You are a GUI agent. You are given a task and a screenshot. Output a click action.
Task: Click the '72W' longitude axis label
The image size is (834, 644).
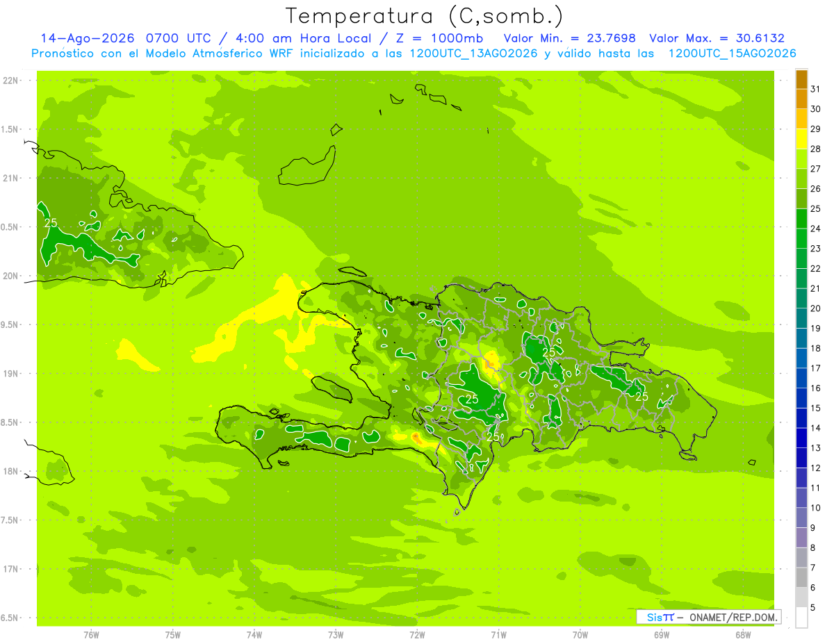pyautogui.click(x=417, y=634)
